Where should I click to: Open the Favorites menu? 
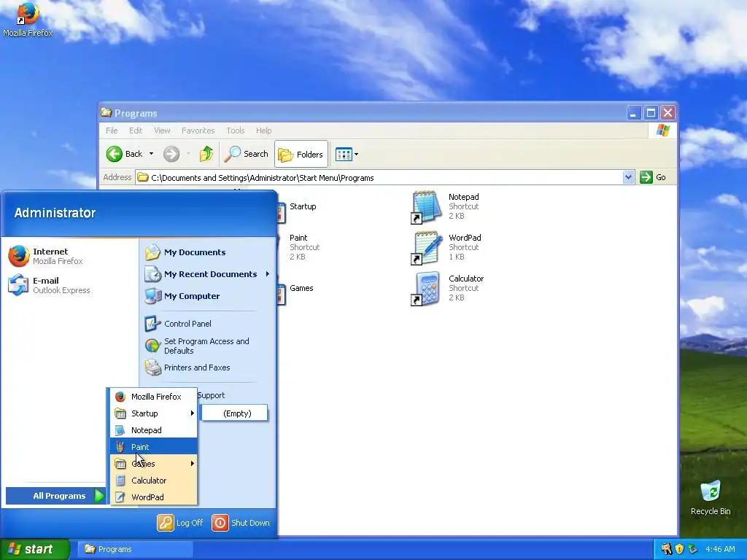198,131
